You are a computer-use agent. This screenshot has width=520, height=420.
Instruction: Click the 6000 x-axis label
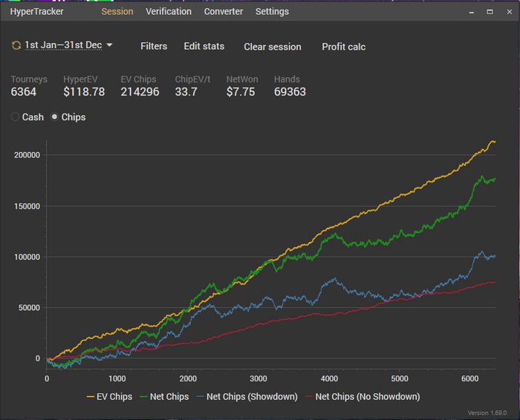coord(470,378)
